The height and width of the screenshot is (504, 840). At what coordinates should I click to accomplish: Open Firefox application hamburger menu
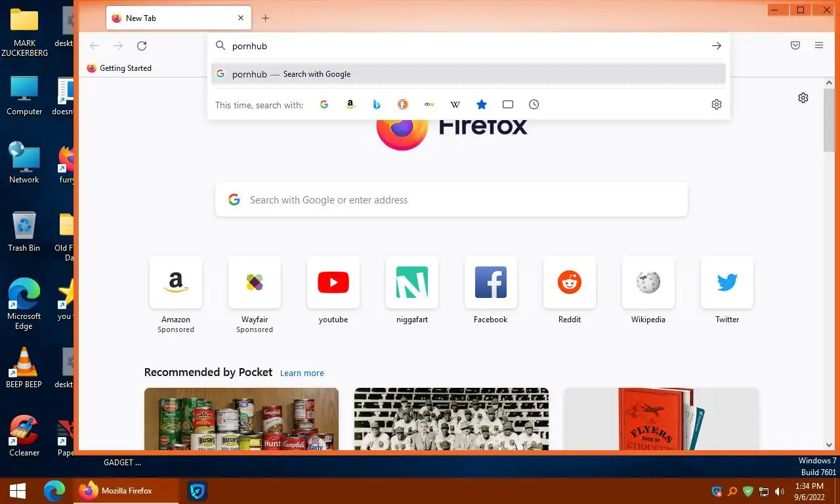tap(819, 45)
